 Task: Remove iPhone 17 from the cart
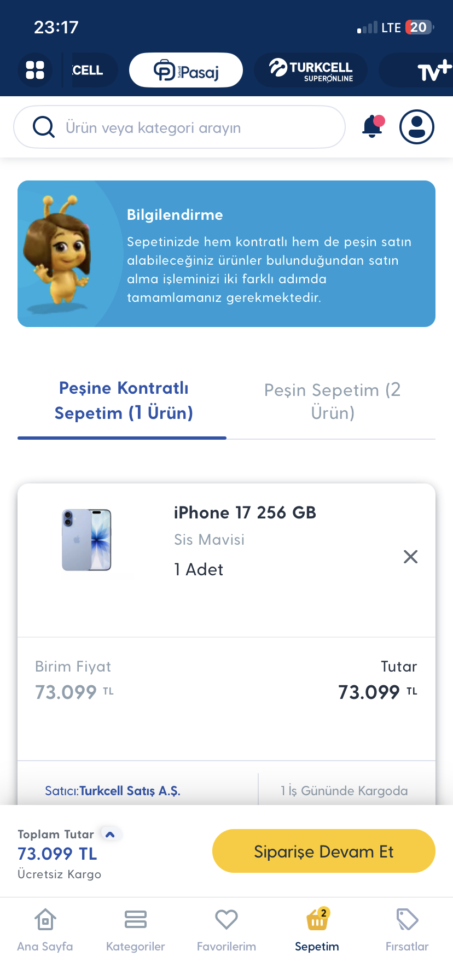point(410,557)
